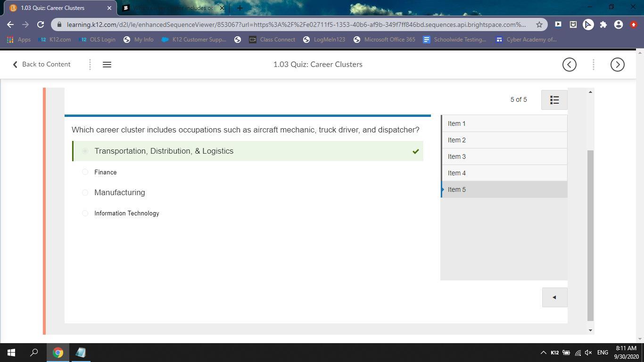The image size is (644, 362).
Task: Go to previous activity with left arrow circle
Action: [569, 65]
